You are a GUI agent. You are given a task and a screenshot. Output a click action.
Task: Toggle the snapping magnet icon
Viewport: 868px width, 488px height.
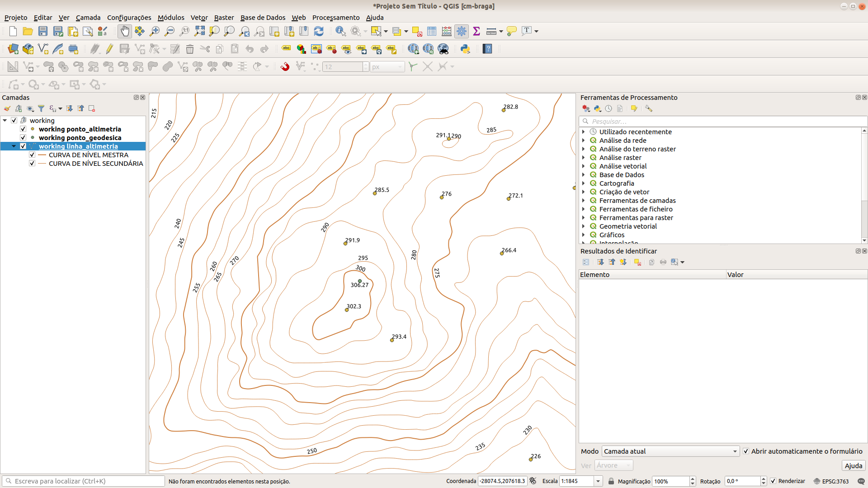pos(285,67)
